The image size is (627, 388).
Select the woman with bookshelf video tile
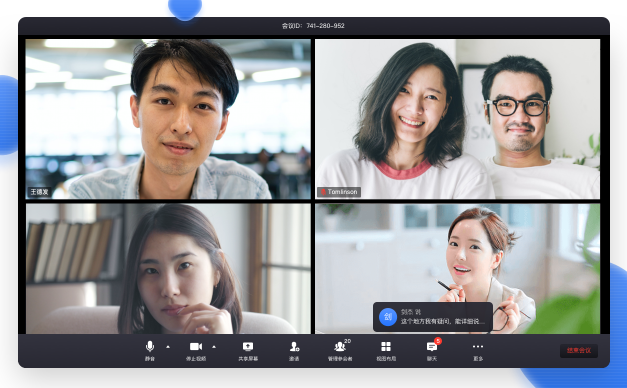coord(168,268)
